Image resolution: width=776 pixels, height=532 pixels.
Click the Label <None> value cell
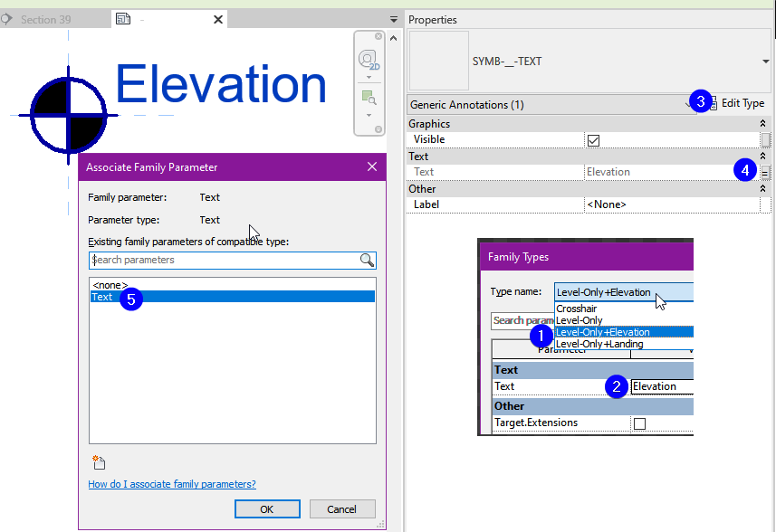pos(672,204)
